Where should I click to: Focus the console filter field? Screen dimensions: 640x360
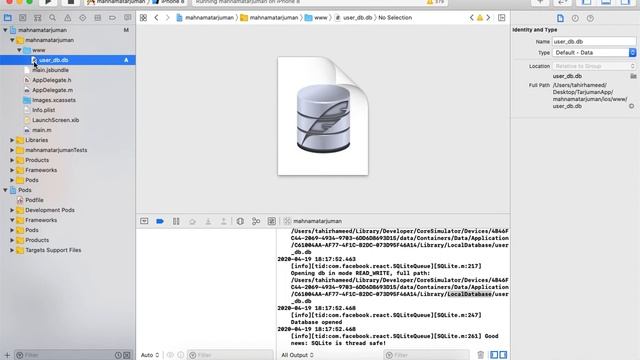[x=427, y=355]
